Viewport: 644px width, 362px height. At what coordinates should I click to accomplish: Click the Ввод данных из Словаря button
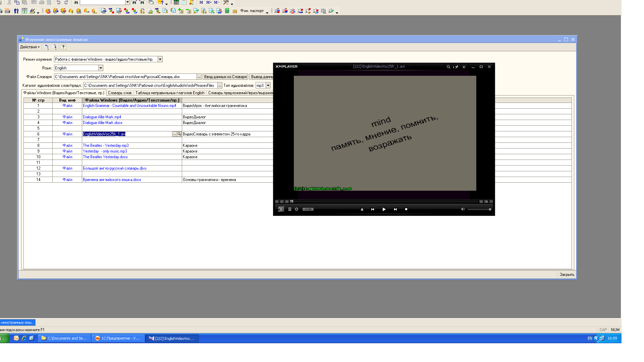(225, 77)
